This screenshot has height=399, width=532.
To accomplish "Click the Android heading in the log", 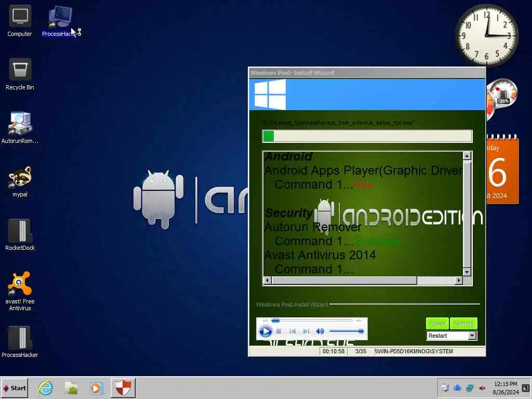I will [288, 156].
